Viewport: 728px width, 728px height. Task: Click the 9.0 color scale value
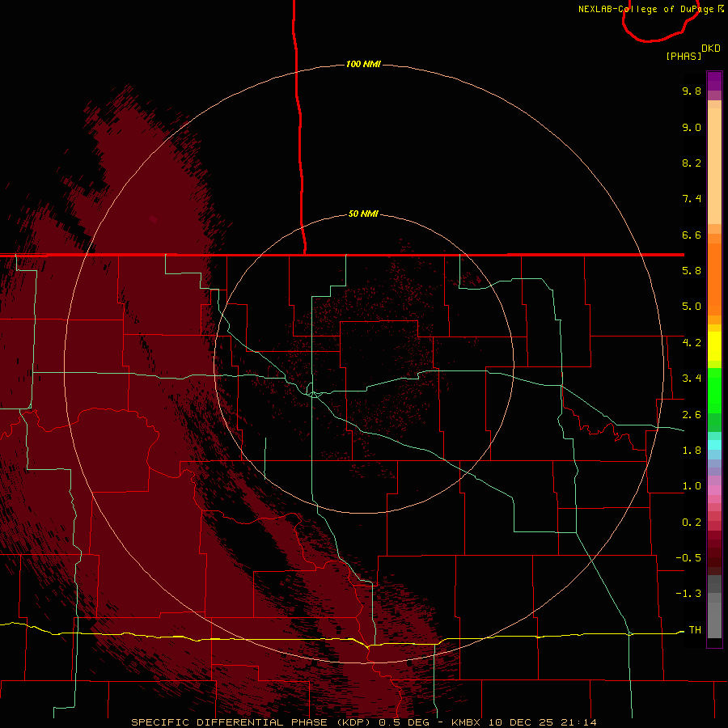click(692, 127)
